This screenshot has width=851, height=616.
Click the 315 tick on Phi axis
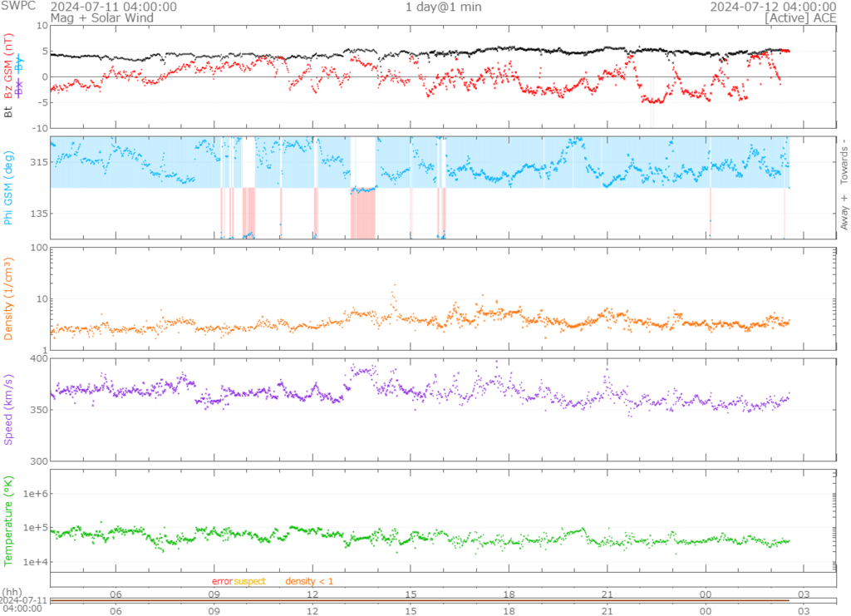click(x=40, y=162)
